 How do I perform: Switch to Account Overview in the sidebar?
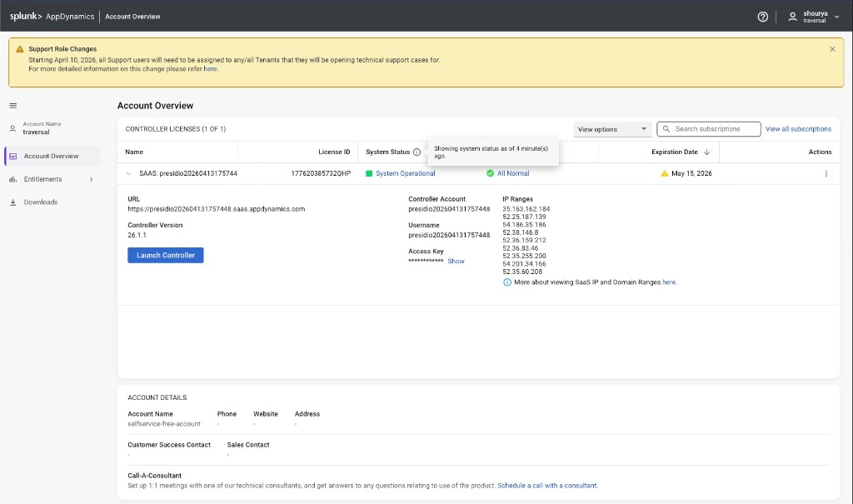pos(52,156)
